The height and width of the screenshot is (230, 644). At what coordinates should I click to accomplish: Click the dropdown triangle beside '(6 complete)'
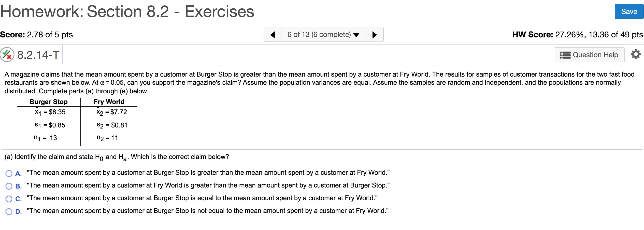[x=356, y=35]
